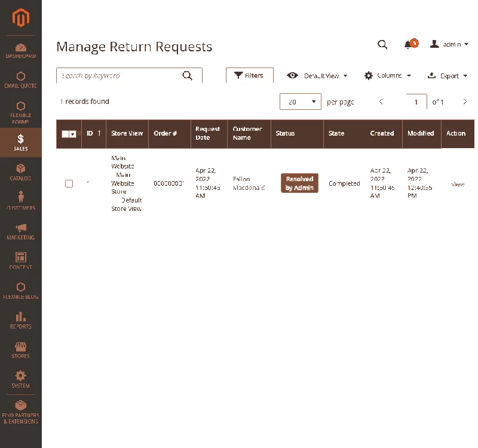Sort by the Modified column
The image size is (478, 448).
pos(422,133)
